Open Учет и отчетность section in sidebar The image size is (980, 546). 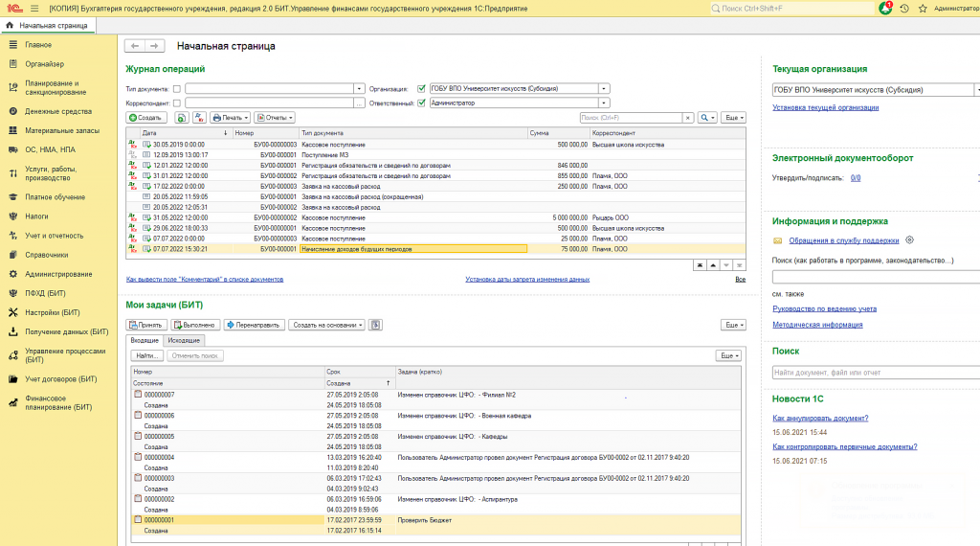point(54,236)
